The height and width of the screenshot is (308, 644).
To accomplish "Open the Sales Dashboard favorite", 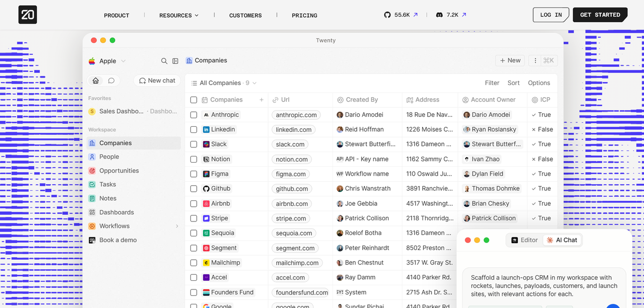I will pos(133,111).
